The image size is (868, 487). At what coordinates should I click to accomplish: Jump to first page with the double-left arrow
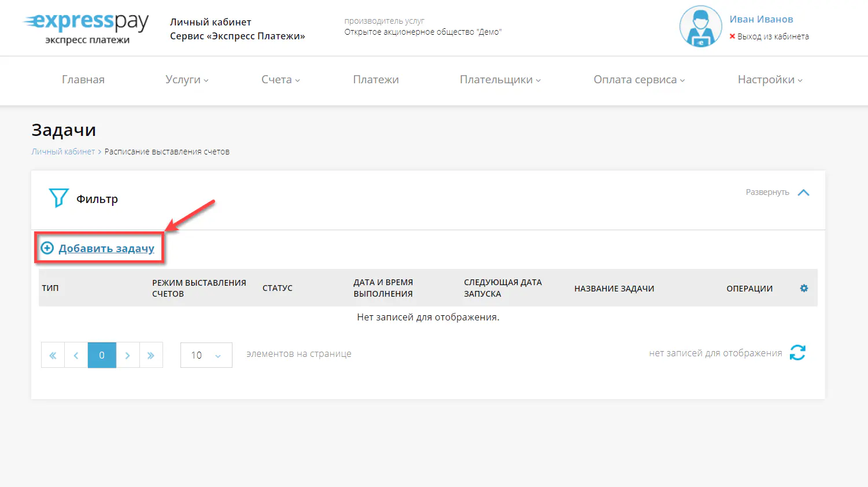coord(53,355)
